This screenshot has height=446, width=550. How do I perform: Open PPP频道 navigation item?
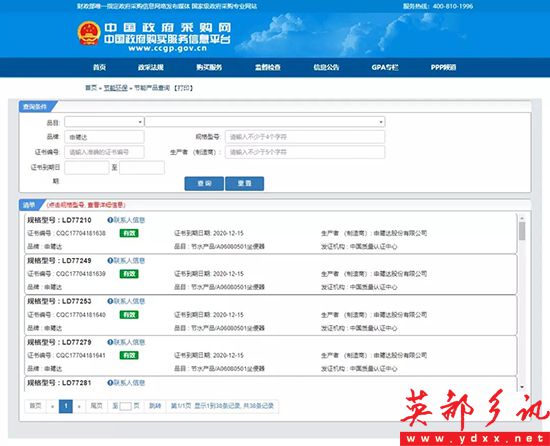443,67
